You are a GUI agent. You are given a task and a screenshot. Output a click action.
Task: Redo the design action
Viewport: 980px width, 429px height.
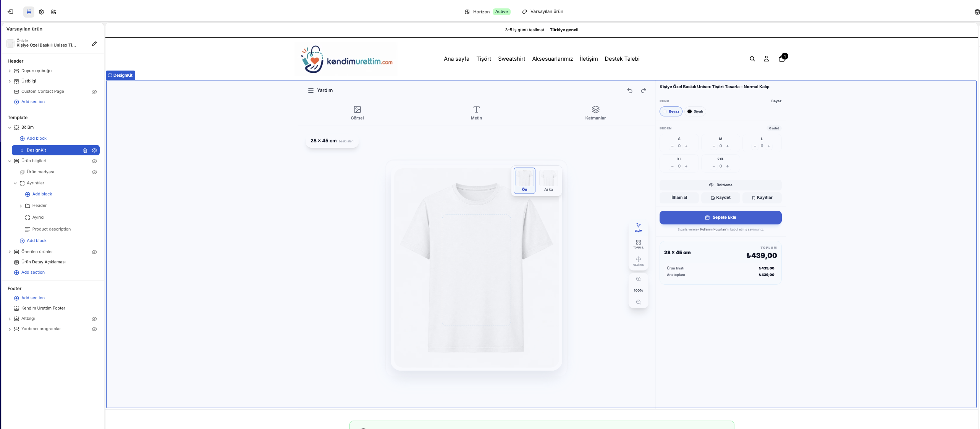pyautogui.click(x=644, y=90)
